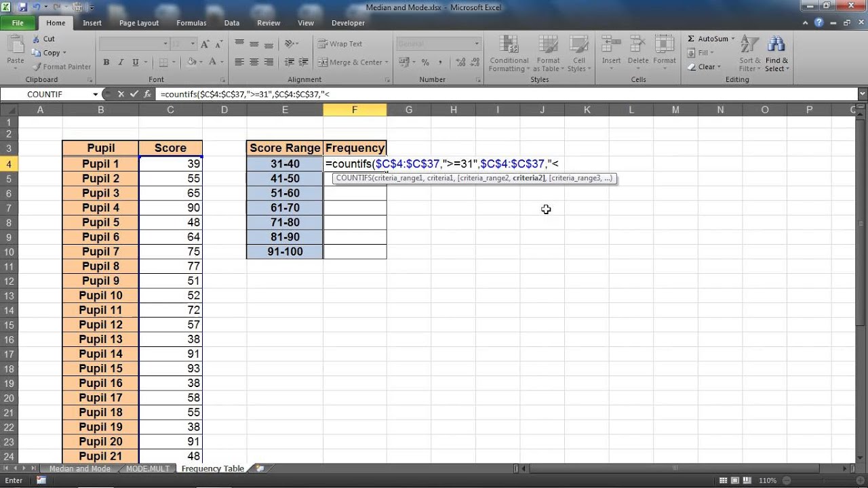This screenshot has width=868, height=488.
Task: Click the Insert Worksheet tab icon
Action: [260, 468]
